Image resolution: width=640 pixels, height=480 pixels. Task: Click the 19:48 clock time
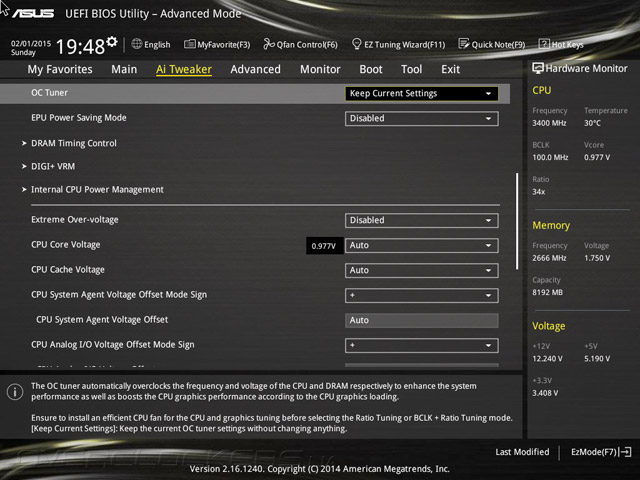point(80,47)
